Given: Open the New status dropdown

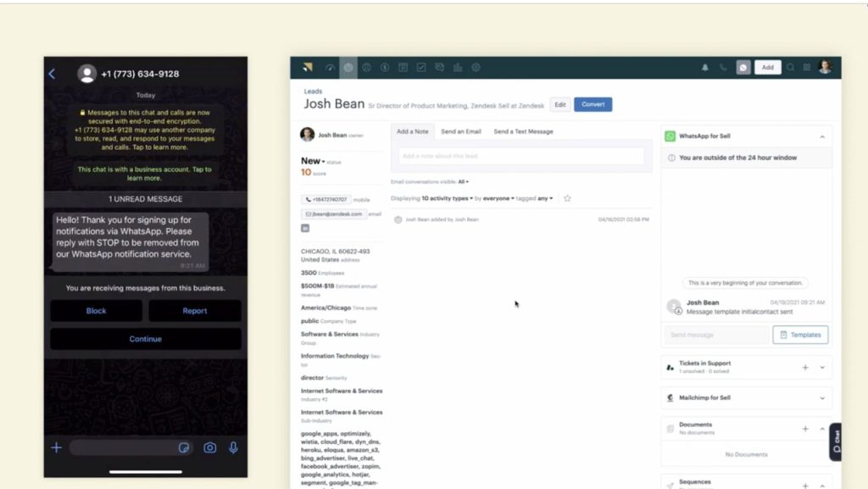Looking at the screenshot, I should click(x=313, y=161).
